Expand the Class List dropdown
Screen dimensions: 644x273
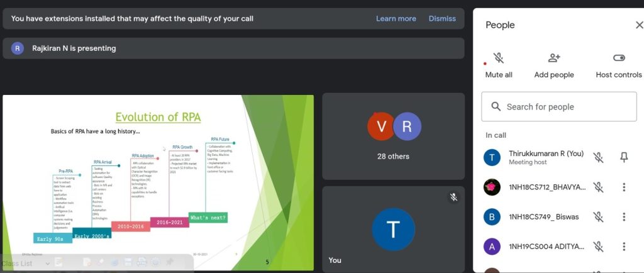click(47, 264)
